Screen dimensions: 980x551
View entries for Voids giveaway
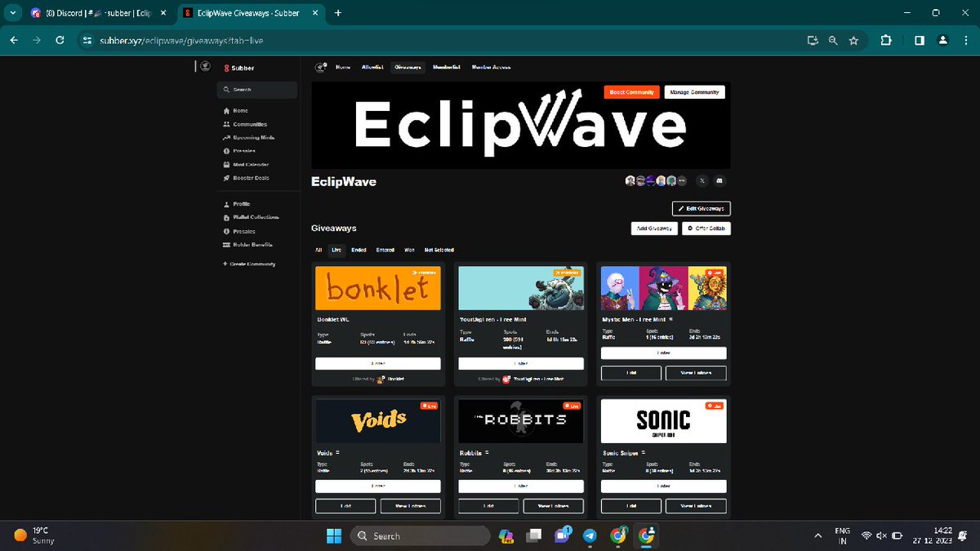tap(410, 506)
